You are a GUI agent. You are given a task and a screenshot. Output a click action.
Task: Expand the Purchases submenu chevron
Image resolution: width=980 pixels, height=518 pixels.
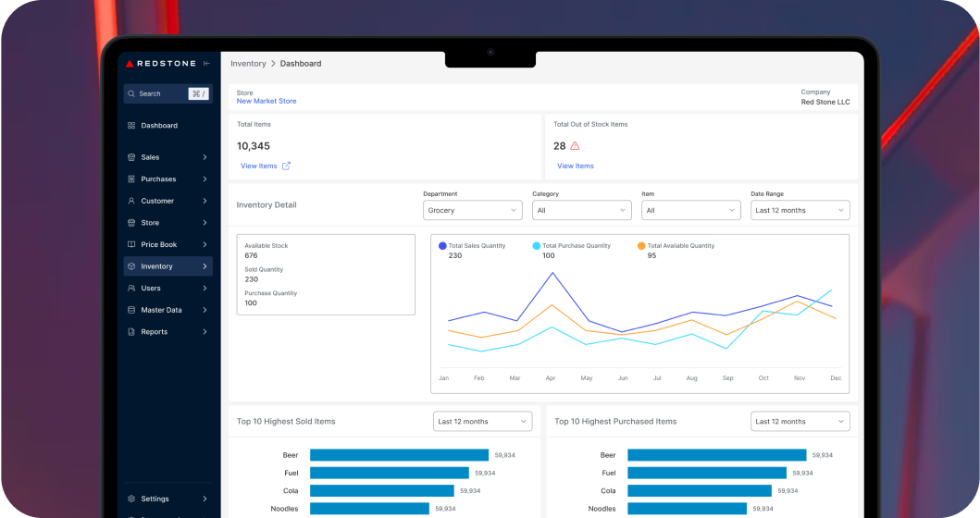click(x=205, y=179)
